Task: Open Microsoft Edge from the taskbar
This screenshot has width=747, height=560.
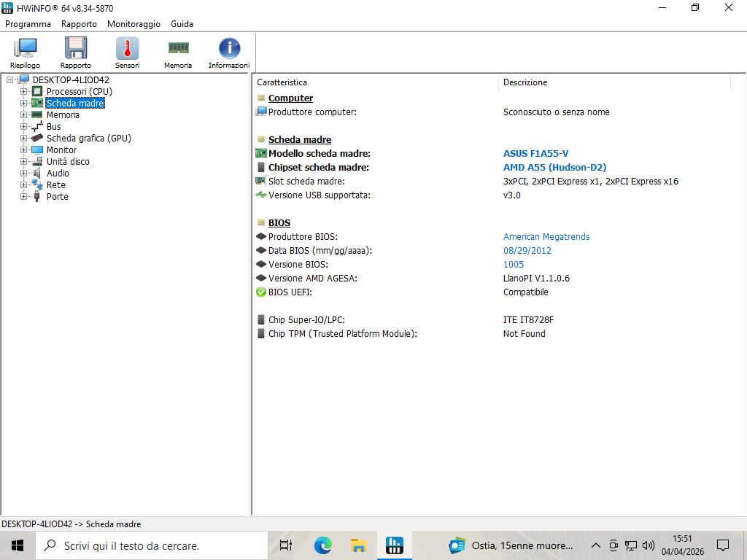Action: tap(323, 545)
